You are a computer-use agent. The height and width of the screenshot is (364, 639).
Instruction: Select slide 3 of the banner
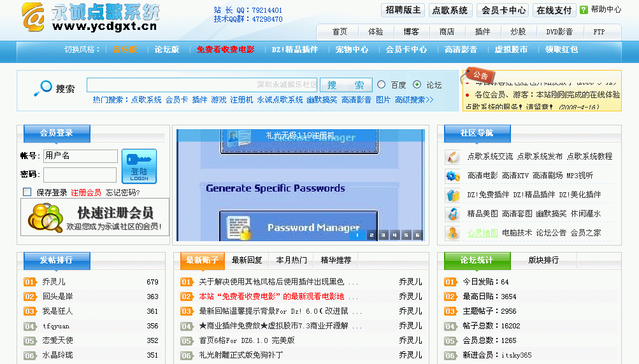tap(383, 235)
